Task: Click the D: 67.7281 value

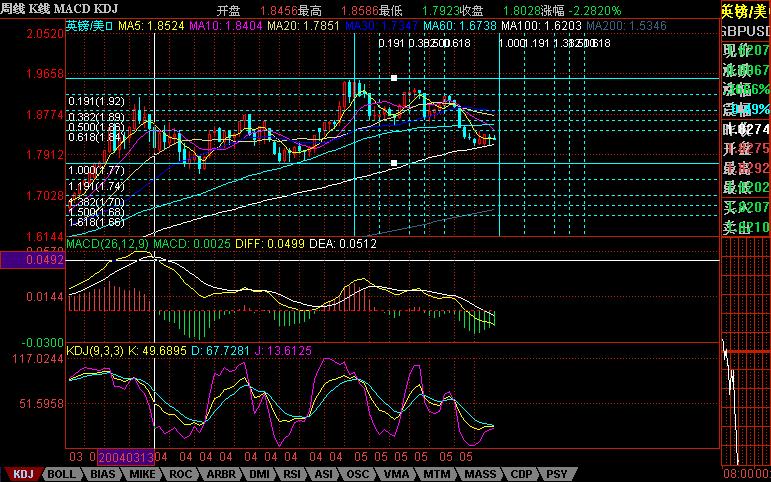Action: pyautogui.click(x=220, y=351)
